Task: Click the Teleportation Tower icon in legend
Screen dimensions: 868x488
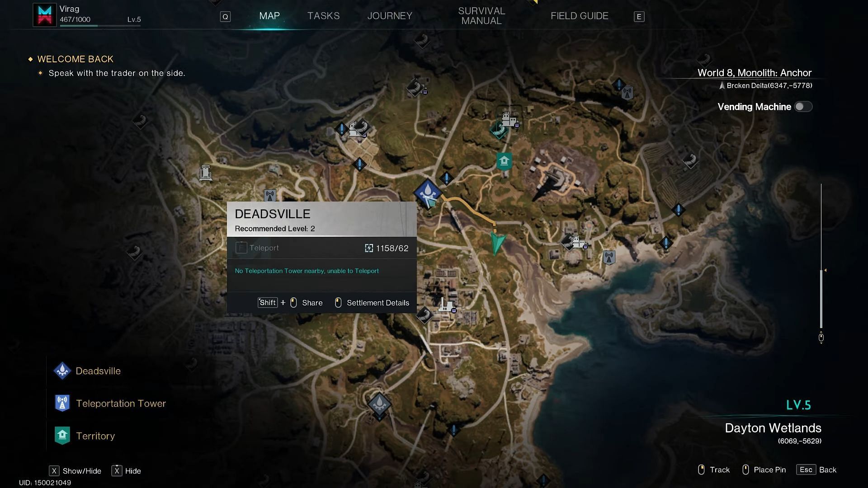Action: 61,403
